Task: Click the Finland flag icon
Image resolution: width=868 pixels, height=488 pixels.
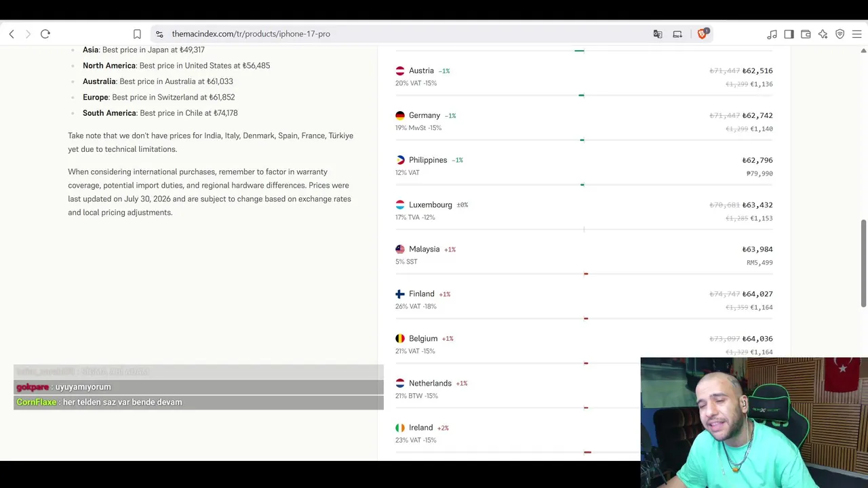Action: pos(400,294)
